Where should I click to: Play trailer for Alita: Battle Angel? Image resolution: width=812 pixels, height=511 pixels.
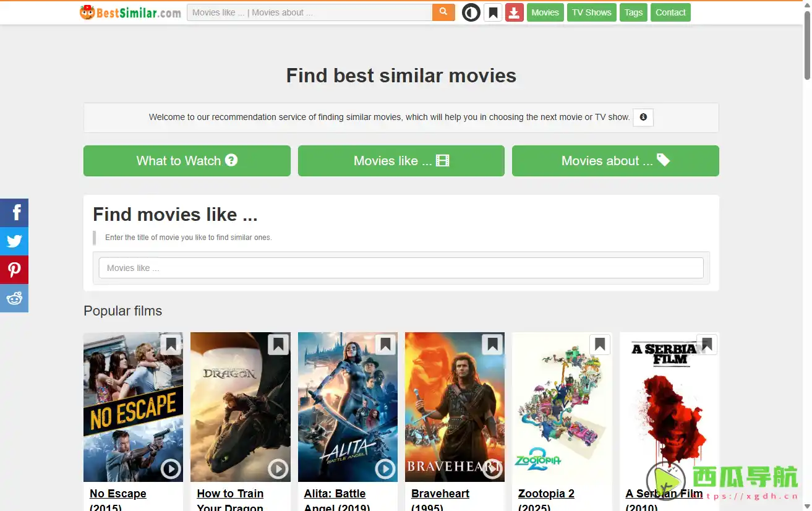385,469
